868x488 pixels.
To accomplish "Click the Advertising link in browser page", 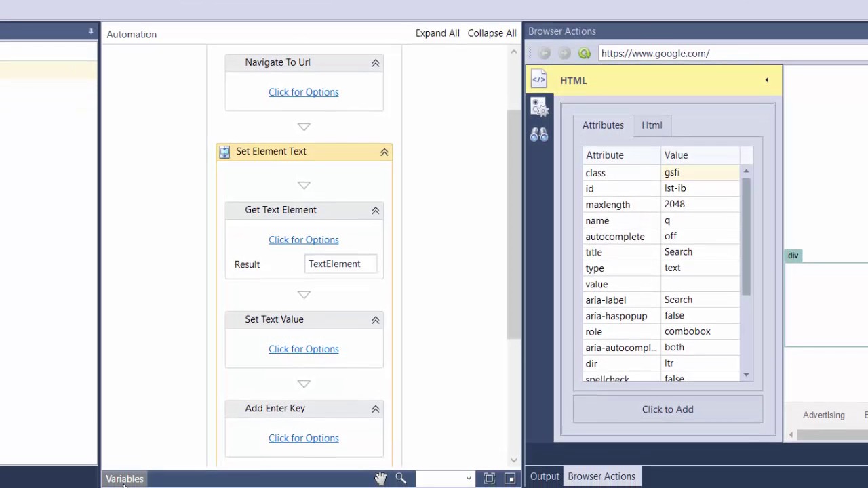I will pyautogui.click(x=824, y=415).
